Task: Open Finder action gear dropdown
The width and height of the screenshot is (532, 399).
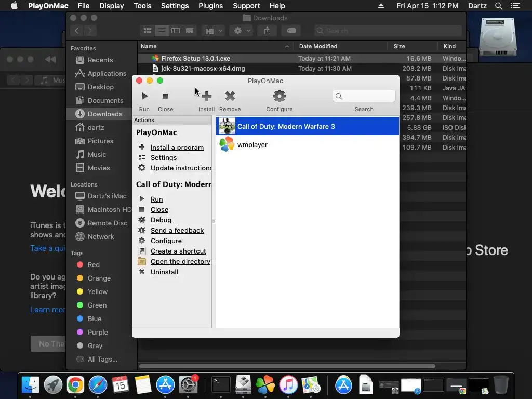Action: coord(241,31)
